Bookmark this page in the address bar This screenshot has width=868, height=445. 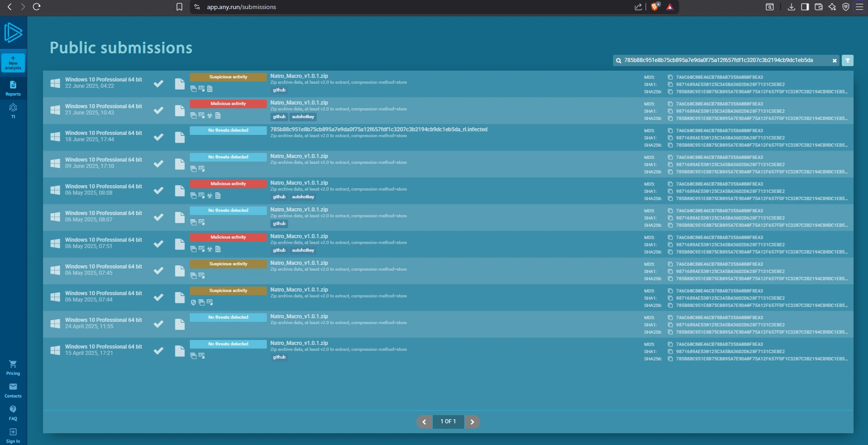[179, 7]
